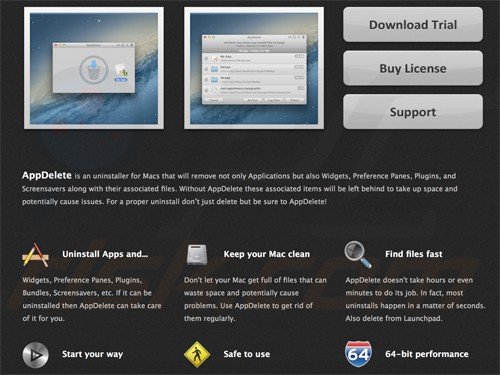
Task: Click the Applications pencil-and-ruler icon
Action: point(35,255)
